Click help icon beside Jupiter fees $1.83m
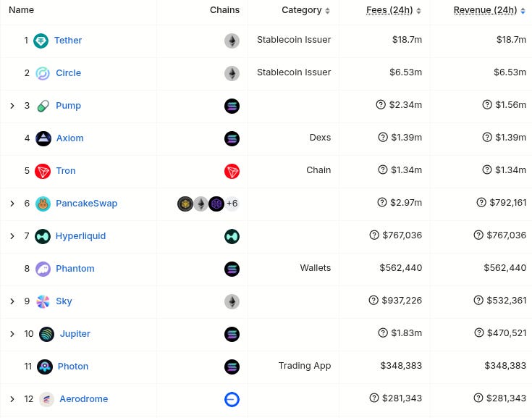The width and height of the screenshot is (532, 418). (383, 333)
